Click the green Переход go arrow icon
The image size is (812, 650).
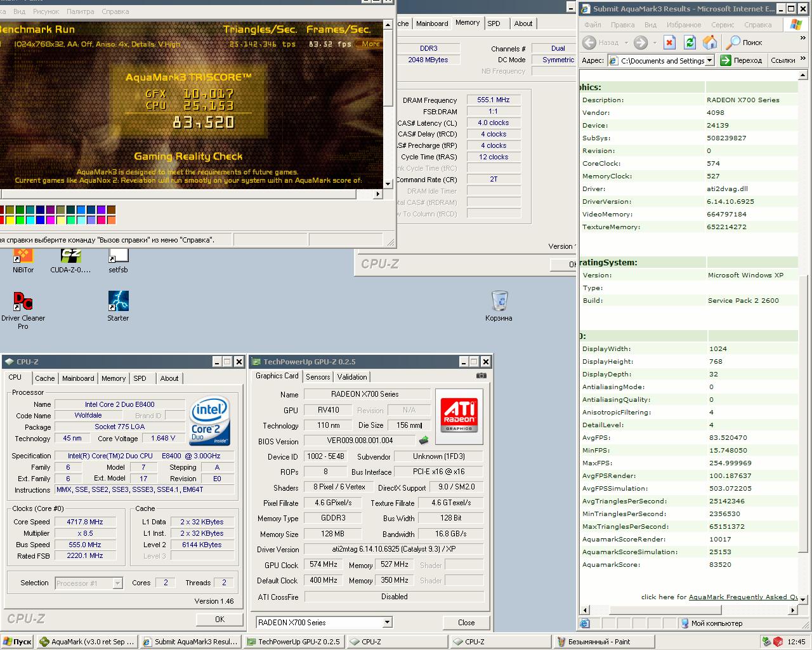(725, 60)
